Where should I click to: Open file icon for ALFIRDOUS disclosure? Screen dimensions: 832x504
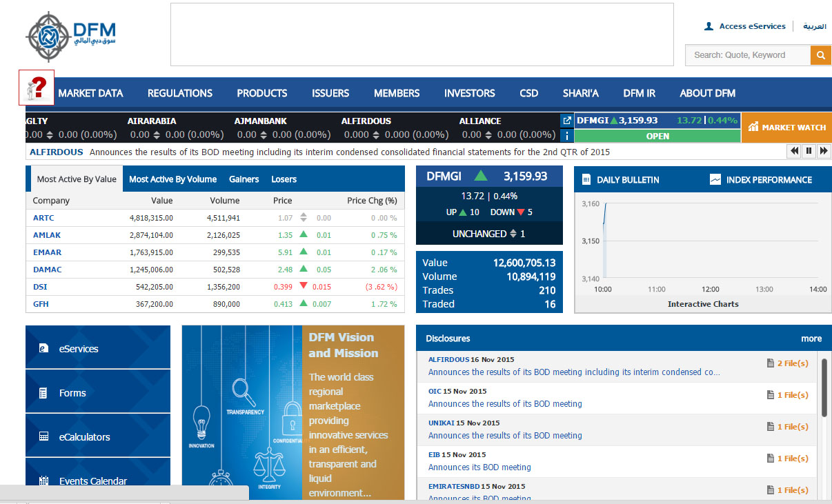coord(771,363)
